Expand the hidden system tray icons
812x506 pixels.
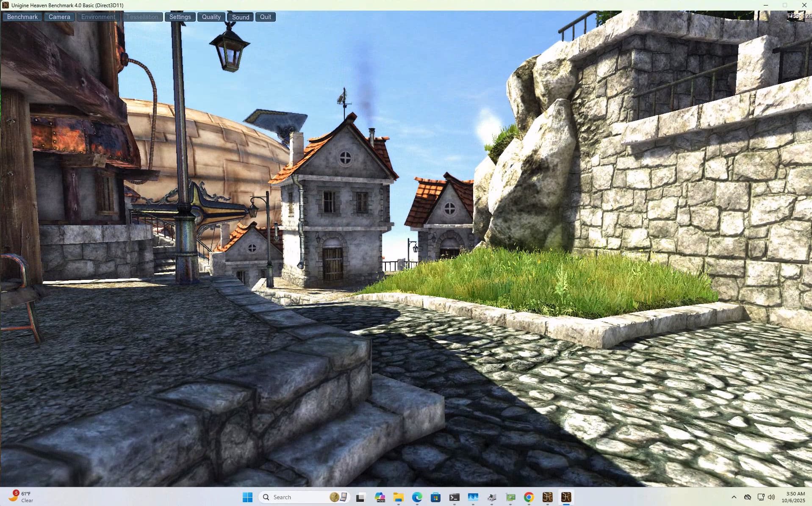[734, 497]
